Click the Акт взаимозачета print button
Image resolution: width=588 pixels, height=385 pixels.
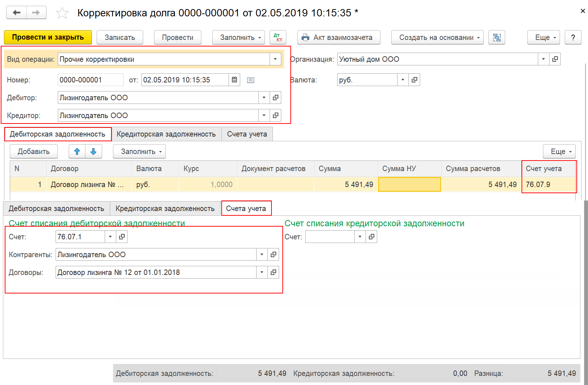339,37
